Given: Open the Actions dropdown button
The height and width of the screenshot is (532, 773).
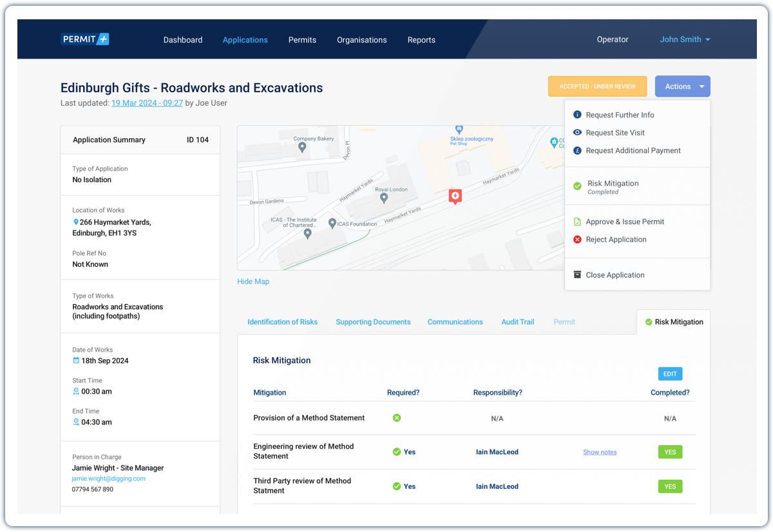Looking at the screenshot, I should 682,86.
